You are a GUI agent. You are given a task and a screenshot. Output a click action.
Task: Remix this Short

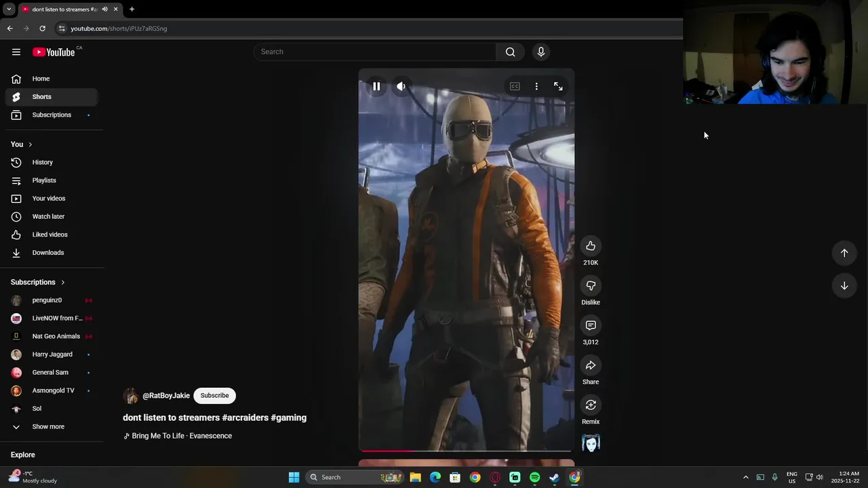click(591, 405)
